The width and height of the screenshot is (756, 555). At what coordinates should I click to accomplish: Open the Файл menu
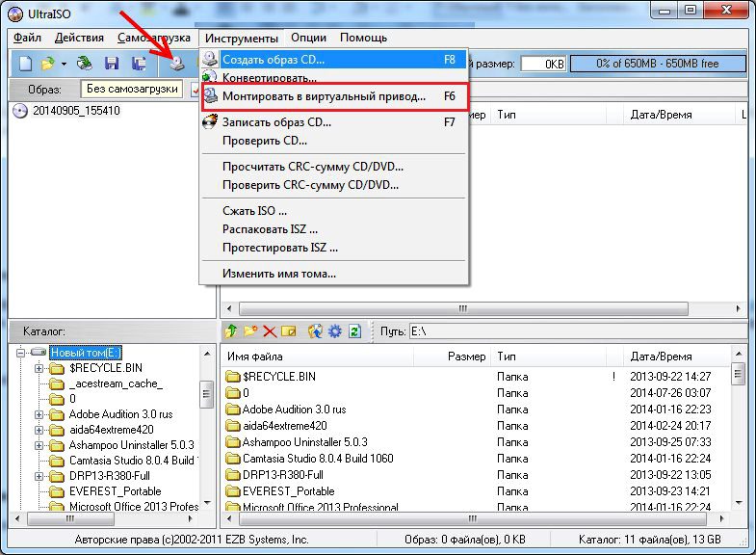tap(27, 38)
